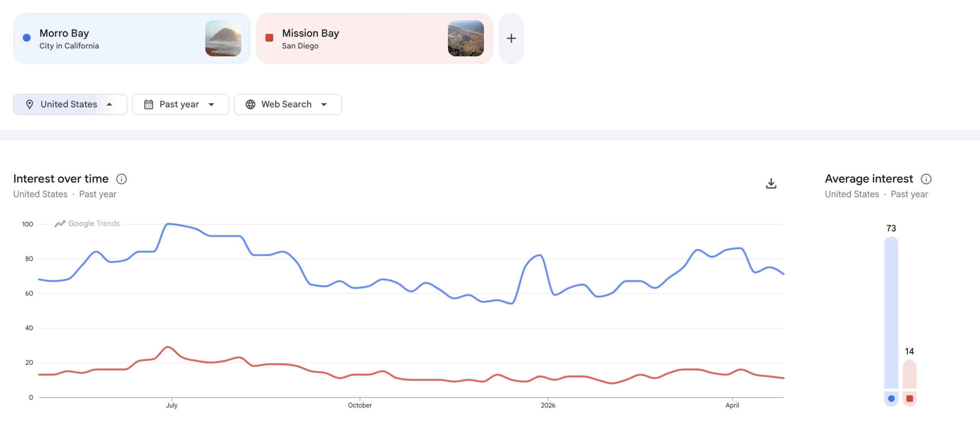The image size is (980, 430).
Task: Open the Web Search type dropdown
Action: [288, 105]
